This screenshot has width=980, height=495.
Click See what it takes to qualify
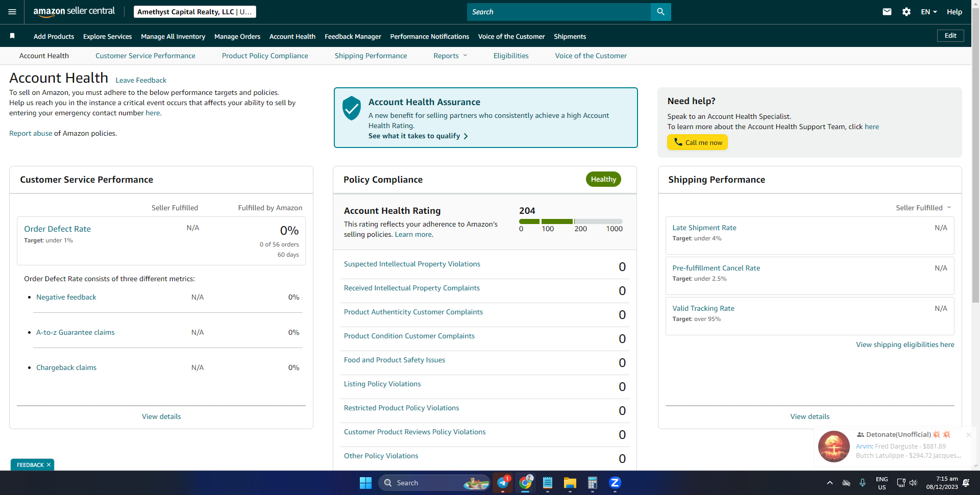418,136
